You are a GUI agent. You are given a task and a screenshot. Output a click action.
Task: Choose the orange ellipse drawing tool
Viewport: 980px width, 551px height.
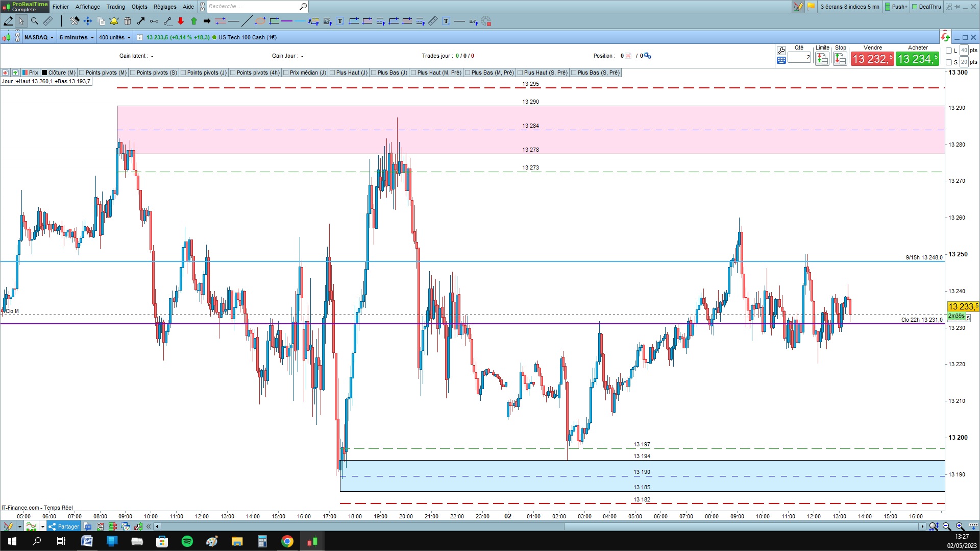pyautogui.click(x=260, y=21)
